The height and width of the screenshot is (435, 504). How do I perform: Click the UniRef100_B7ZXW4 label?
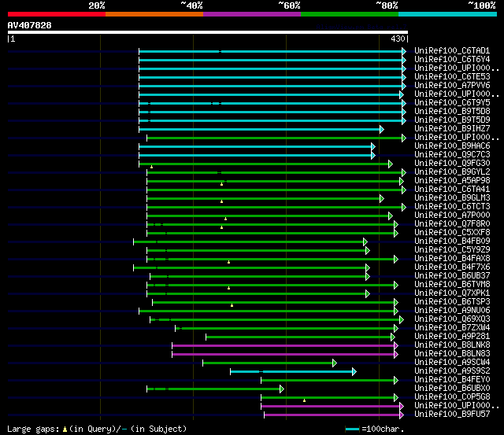(452, 328)
